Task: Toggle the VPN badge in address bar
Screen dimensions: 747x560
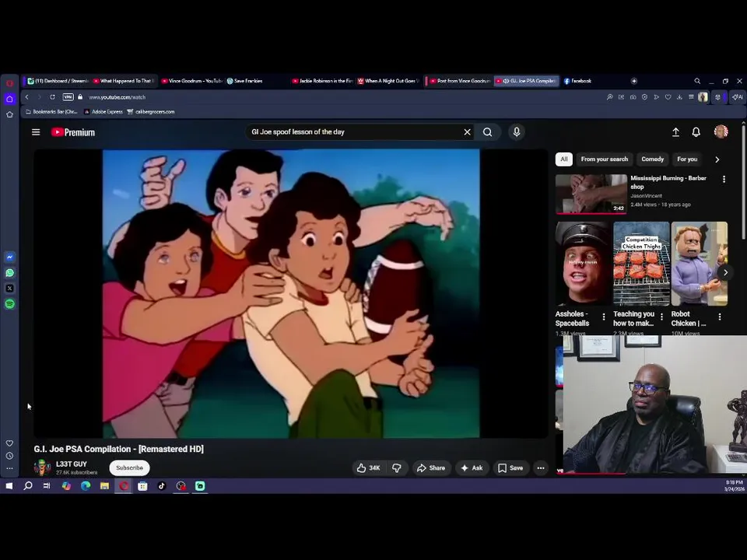Action: point(68,97)
